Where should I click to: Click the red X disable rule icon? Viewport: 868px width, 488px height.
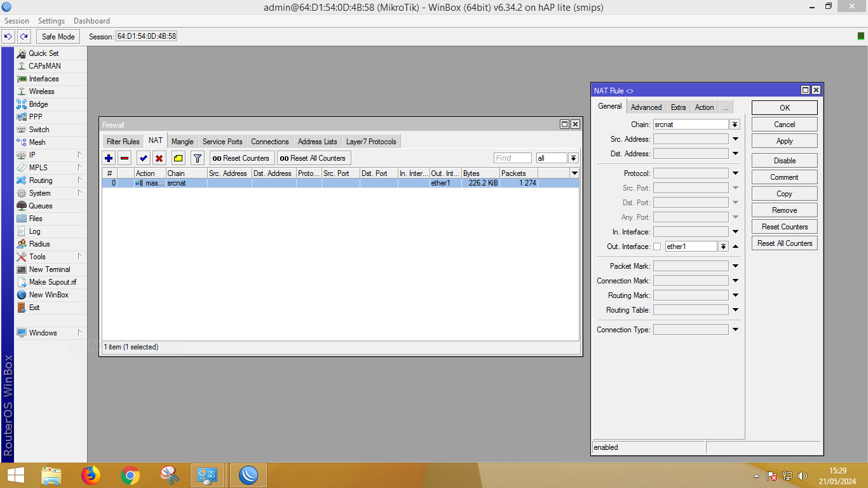(159, 158)
